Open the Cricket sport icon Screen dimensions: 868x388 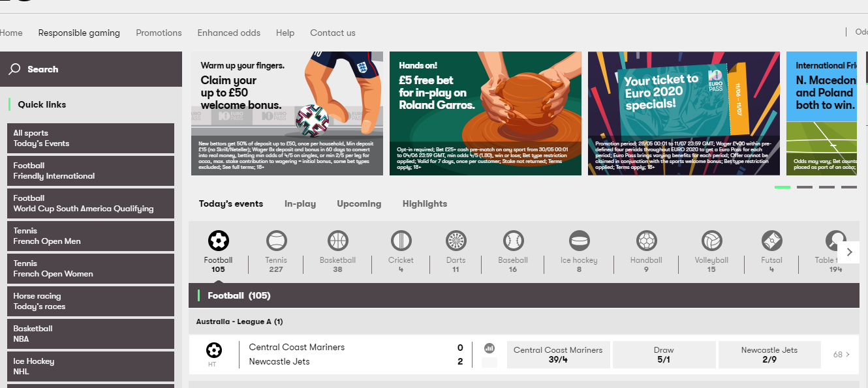401,242
